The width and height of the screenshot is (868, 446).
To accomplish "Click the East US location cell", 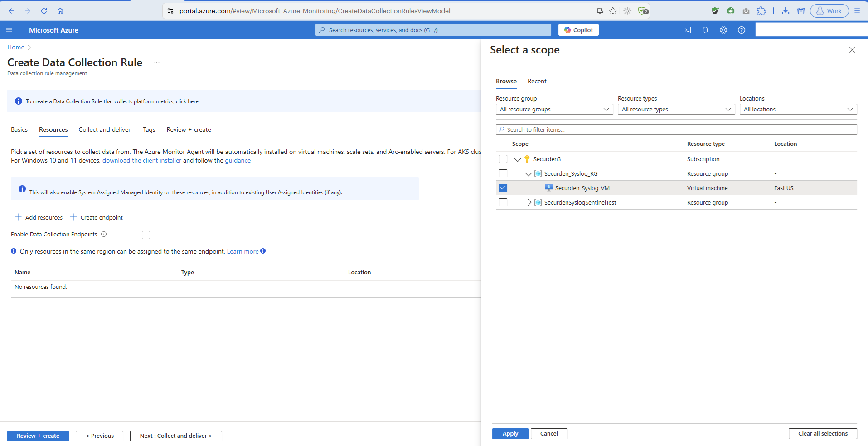I will [784, 188].
